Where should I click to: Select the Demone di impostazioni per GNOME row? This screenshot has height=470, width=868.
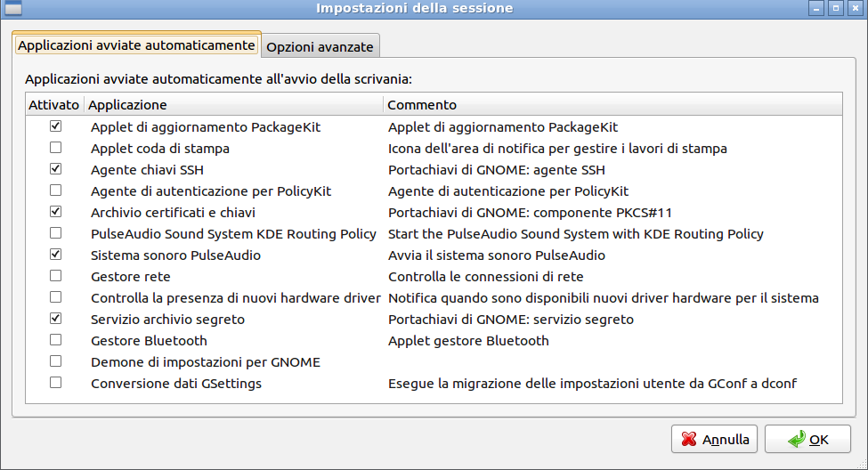tap(205, 362)
